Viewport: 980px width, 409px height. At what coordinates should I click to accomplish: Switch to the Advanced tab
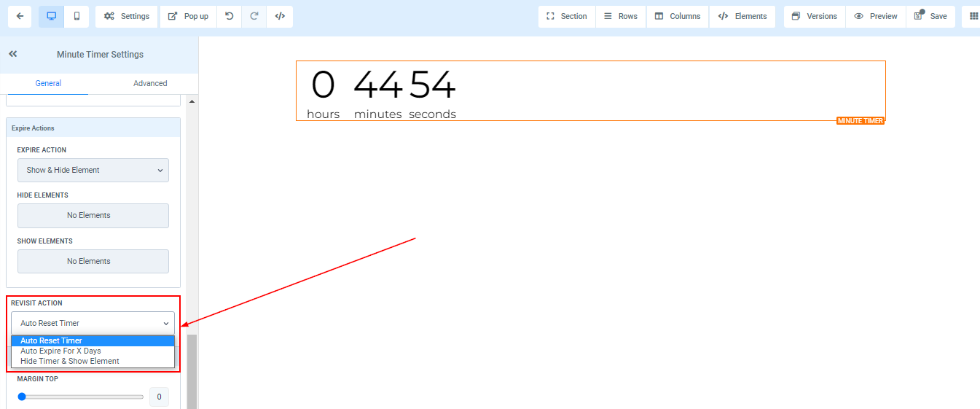tap(150, 83)
